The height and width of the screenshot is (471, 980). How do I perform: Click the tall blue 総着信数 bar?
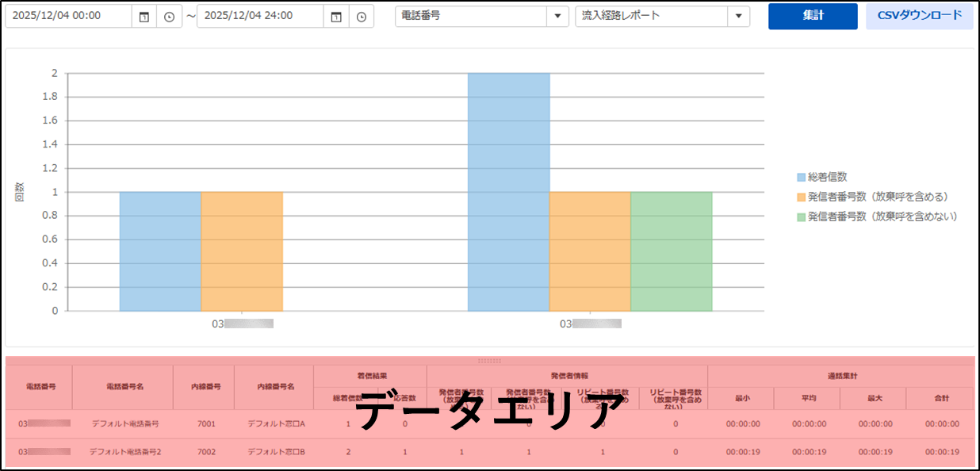pos(508,192)
